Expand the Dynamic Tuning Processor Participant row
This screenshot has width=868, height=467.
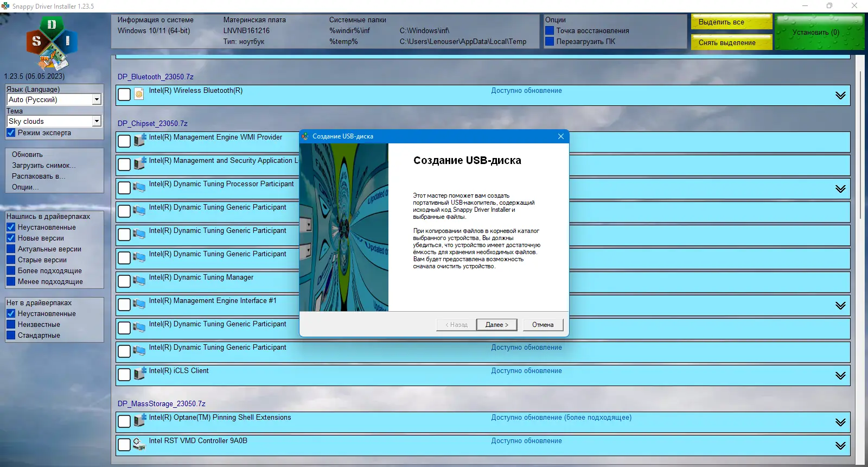[x=840, y=189]
